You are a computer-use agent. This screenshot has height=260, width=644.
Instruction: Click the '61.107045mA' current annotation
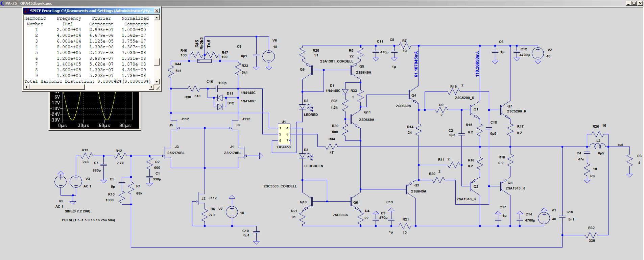point(416,64)
